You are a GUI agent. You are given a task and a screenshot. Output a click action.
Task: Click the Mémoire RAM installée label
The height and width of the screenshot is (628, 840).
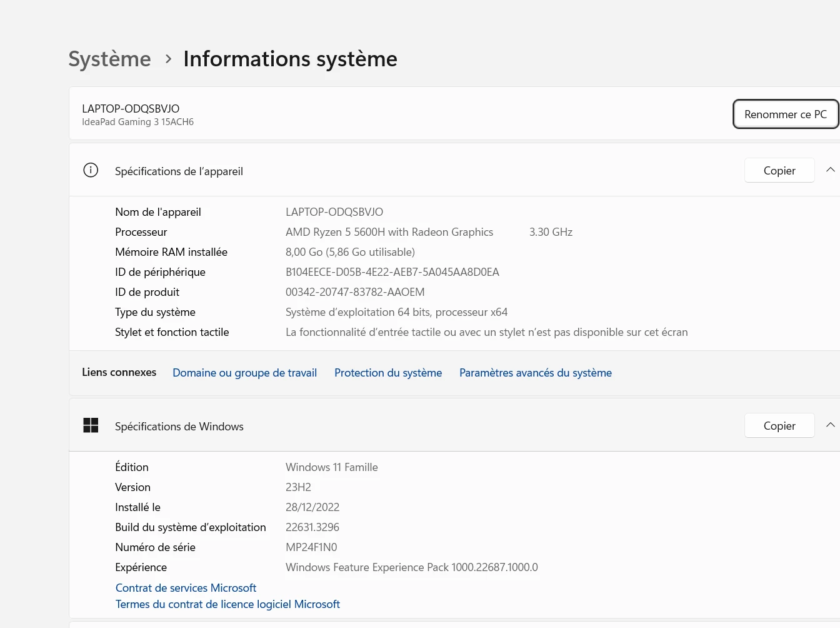[x=171, y=252]
